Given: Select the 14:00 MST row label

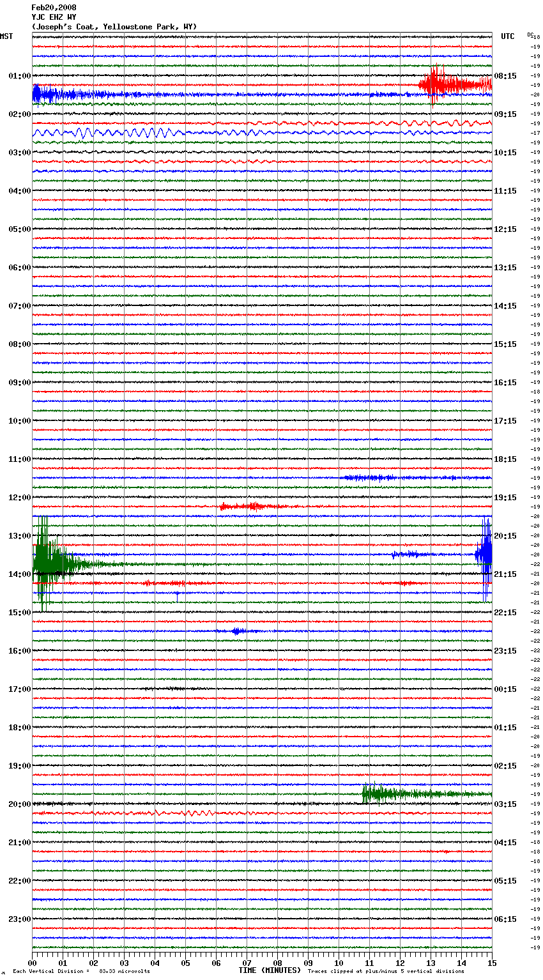Looking at the screenshot, I should [20, 574].
